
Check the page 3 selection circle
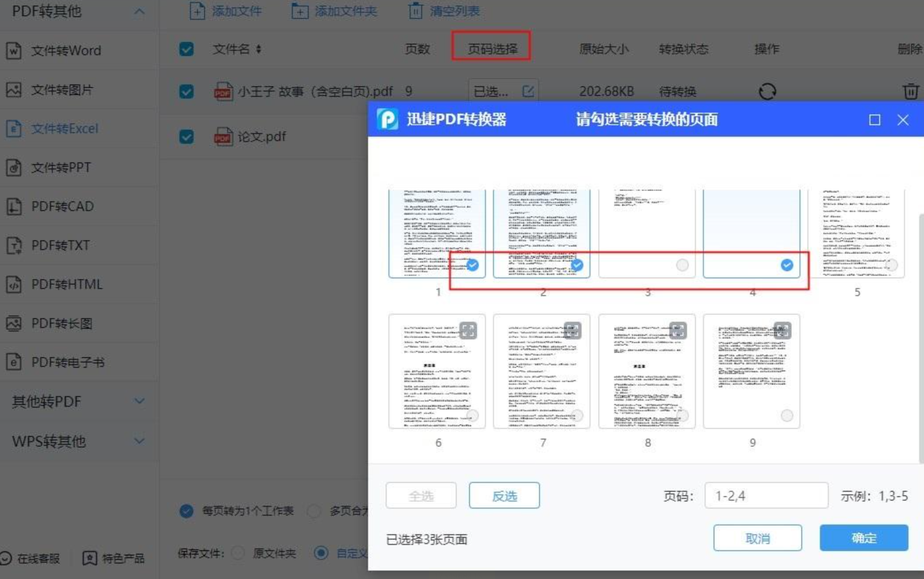(x=682, y=265)
